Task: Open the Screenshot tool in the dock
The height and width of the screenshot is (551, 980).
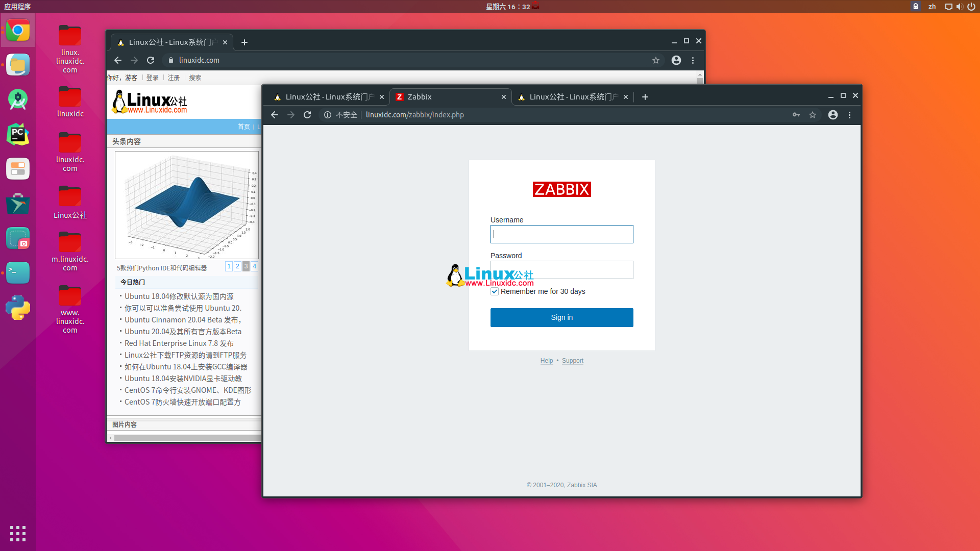Action: (18, 238)
